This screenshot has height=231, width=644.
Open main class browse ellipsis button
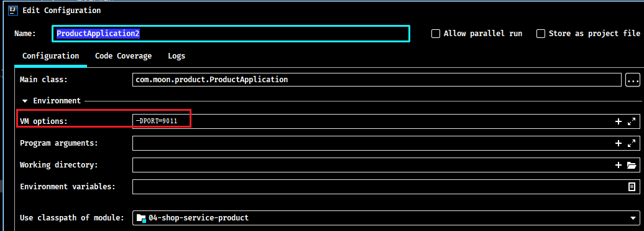click(633, 80)
